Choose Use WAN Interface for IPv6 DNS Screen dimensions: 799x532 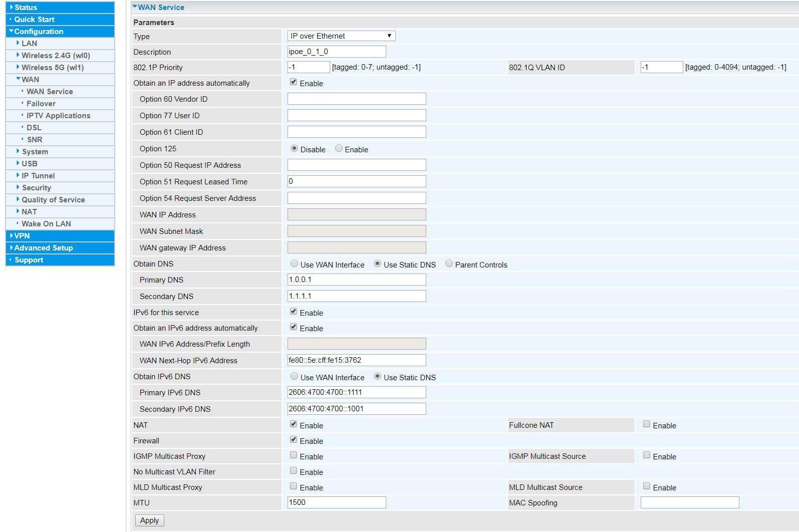tap(295, 377)
